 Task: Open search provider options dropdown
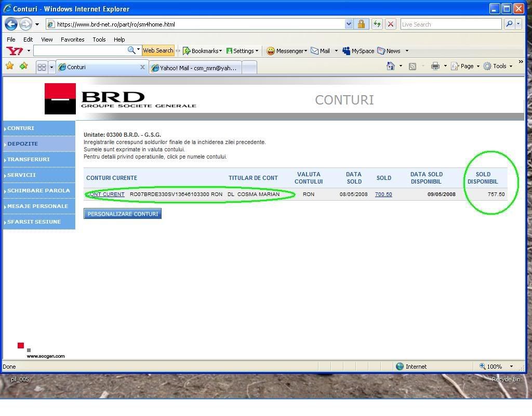click(518, 24)
